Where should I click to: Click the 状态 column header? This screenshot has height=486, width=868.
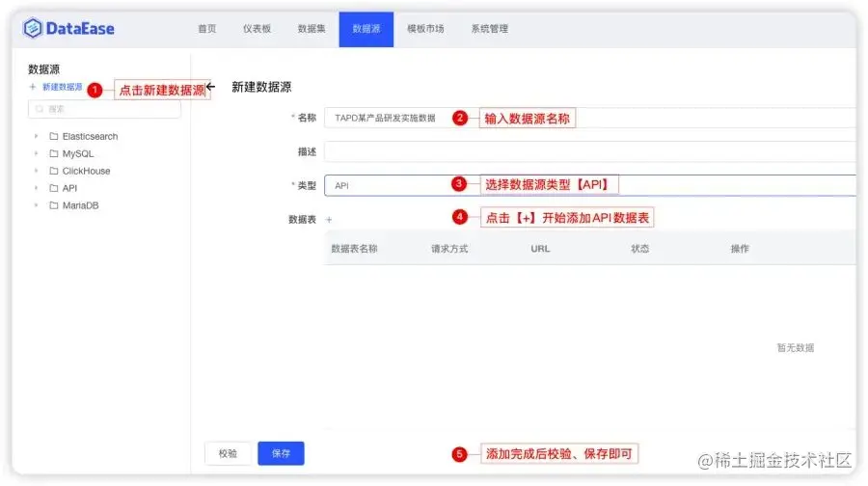click(640, 249)
